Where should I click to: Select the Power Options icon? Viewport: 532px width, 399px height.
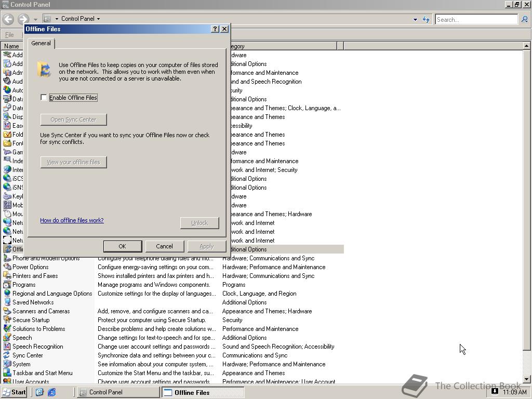7,267
